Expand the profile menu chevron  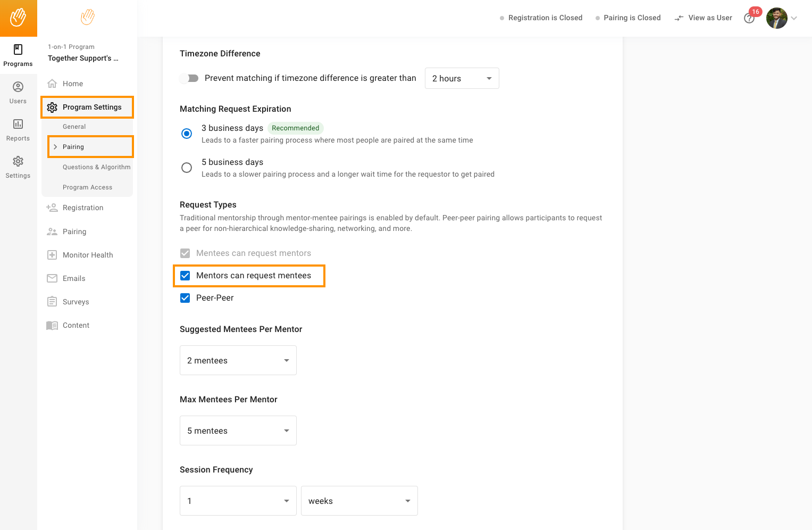point(794,18)
